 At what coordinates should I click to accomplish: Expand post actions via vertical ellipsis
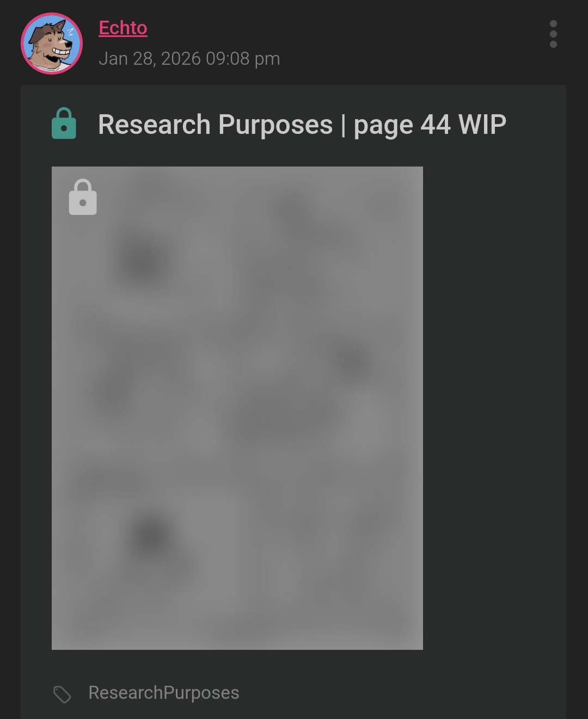point(553,34)
